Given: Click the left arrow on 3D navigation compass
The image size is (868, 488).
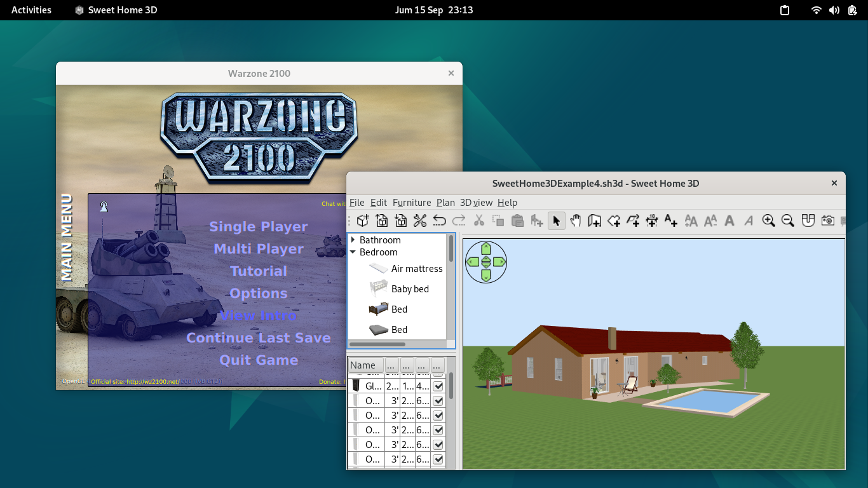Looking at the screenshot, I should pyautogui.click(x=473, y=262).
